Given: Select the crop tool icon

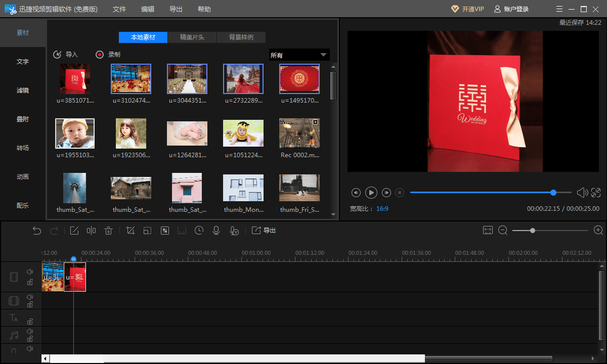Looking at the screenshot, I should [130, 231].
